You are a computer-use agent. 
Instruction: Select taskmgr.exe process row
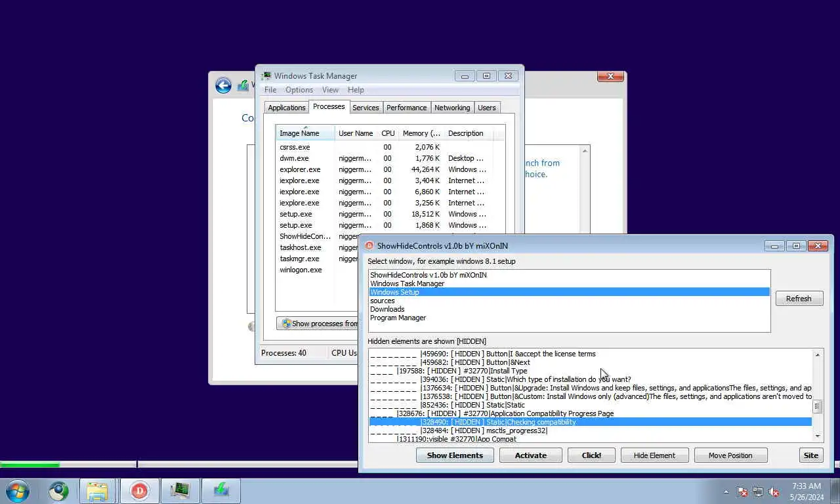pos(317,259)
